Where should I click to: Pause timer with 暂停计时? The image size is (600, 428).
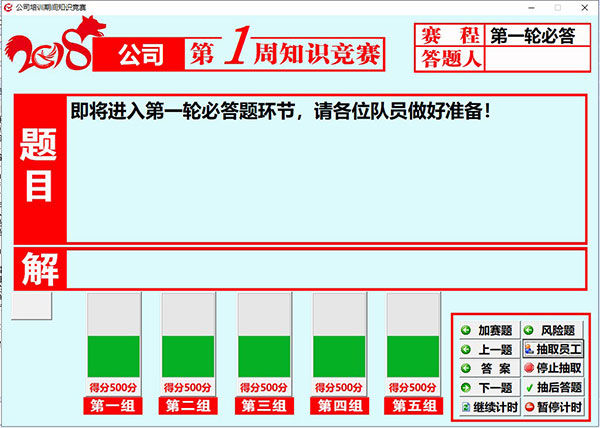(x=553, y=407)
